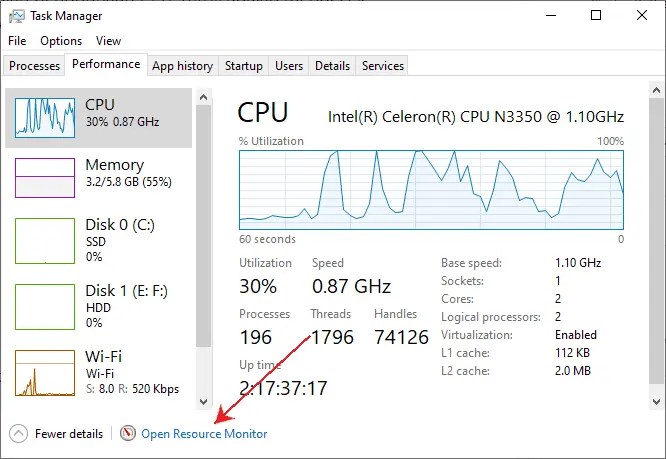Open Disk 1 (E: F:) HDD performance

point(99,307)
